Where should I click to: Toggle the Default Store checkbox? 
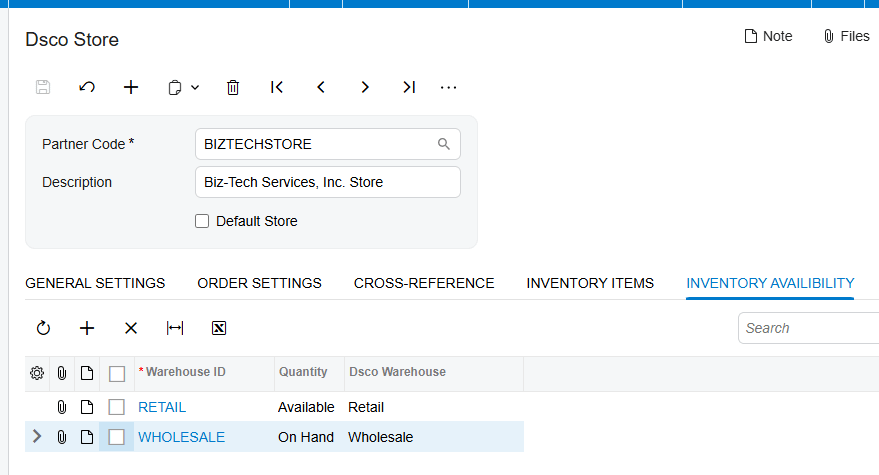click(202, 221)
